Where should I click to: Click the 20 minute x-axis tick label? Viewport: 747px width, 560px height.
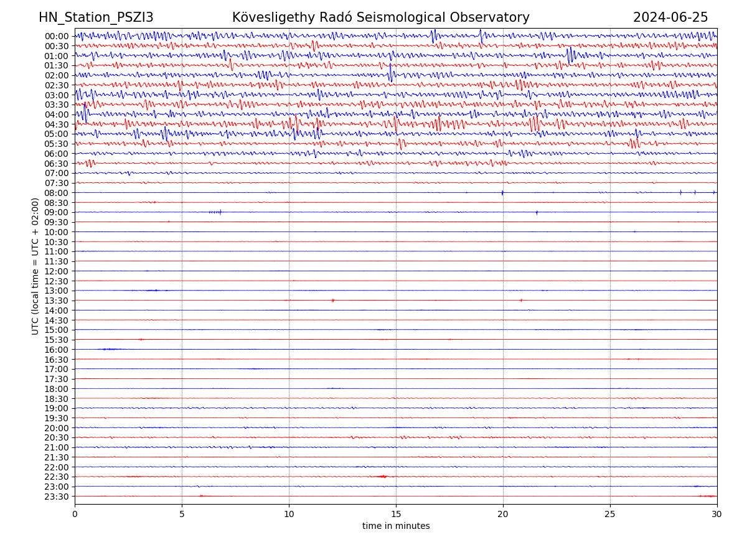(503, 514)
